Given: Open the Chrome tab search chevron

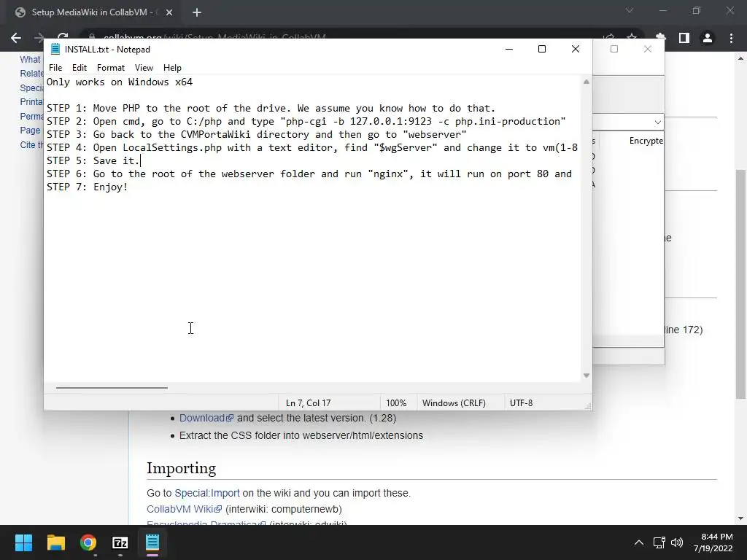Looking at the screenshot, I should pyautogui.click(x=630, y=10).
